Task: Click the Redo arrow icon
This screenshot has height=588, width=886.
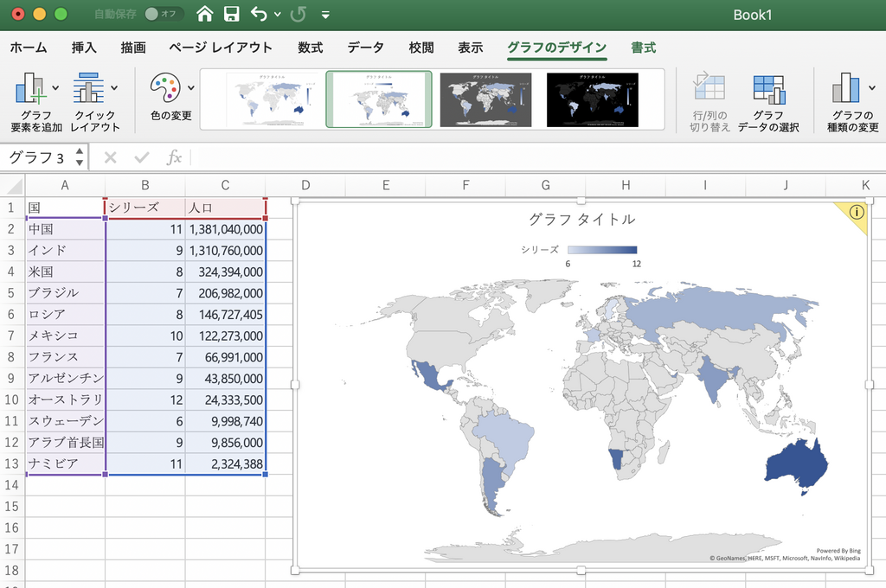Action: (x=298, y=14)
